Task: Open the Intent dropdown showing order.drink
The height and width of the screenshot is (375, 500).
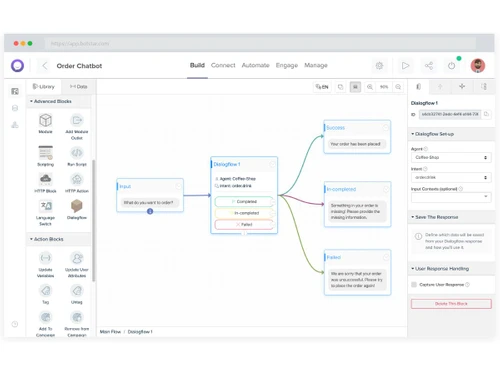Action: [x=451, y=177]
